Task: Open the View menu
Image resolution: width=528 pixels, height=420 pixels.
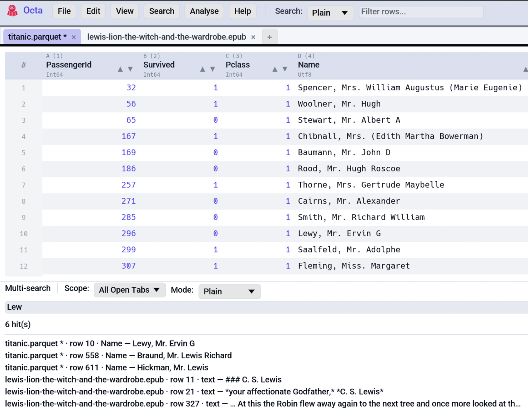Action: pyautogui.click(x=125, y=11)
